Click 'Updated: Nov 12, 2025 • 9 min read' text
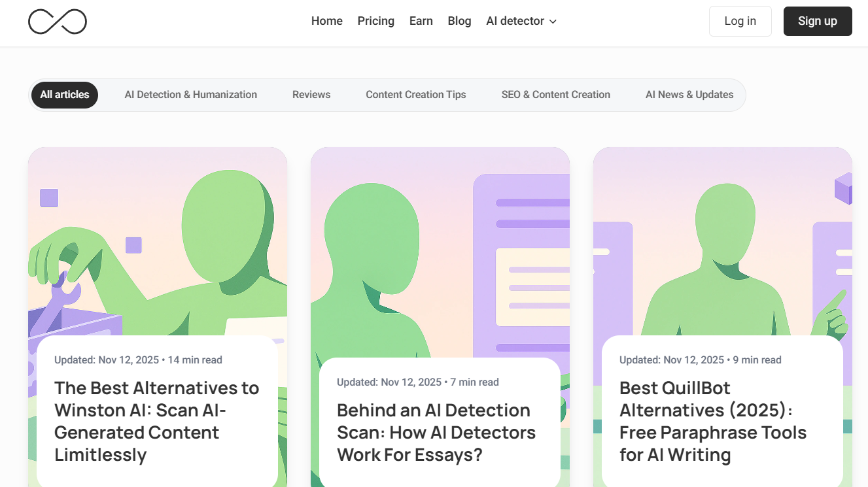This screenshot has width=868, height=487. [x=701, y=360]
